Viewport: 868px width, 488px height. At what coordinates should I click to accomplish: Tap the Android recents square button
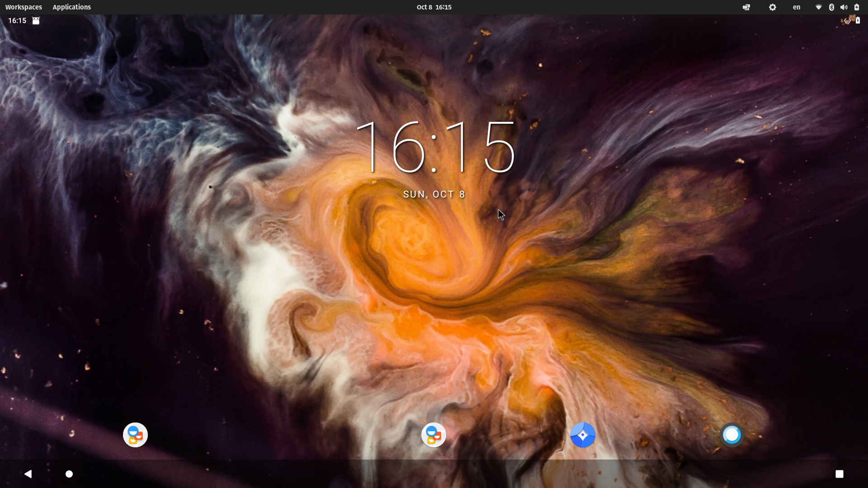point(840,474)
